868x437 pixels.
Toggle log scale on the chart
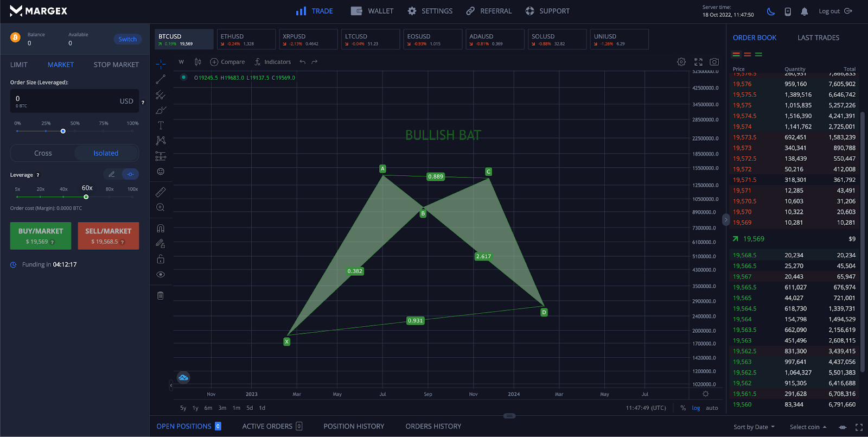(696, 408)
